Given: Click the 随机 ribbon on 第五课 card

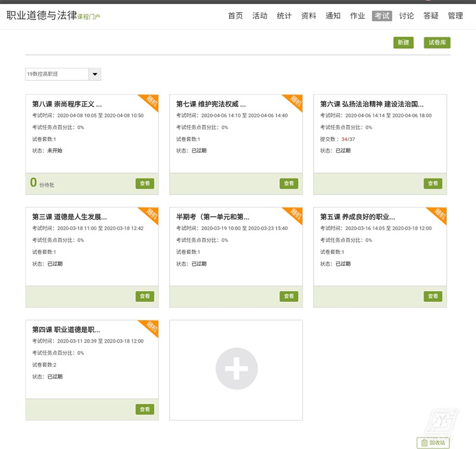Looking at the screenshot, I should click(x=439, y=215).
